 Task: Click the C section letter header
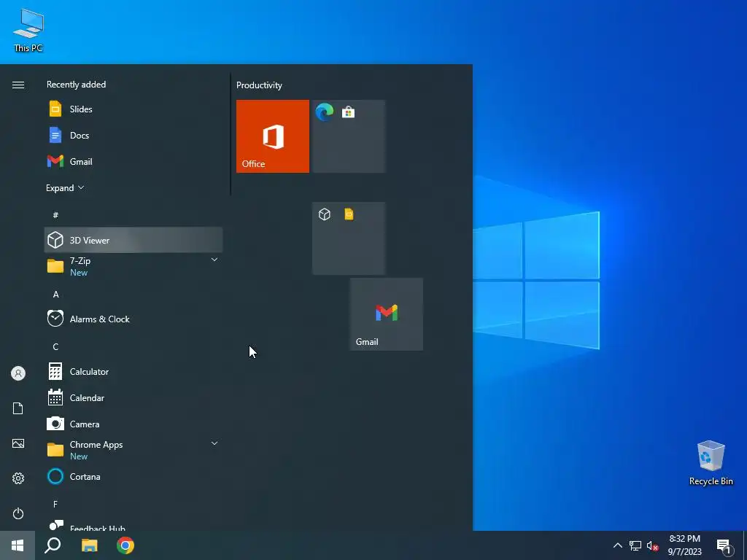click(55, 346)
